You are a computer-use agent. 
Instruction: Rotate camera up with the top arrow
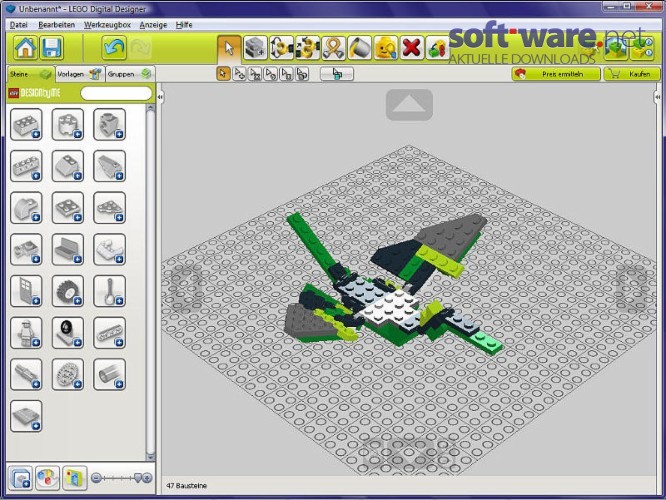[x=409, y=105]
